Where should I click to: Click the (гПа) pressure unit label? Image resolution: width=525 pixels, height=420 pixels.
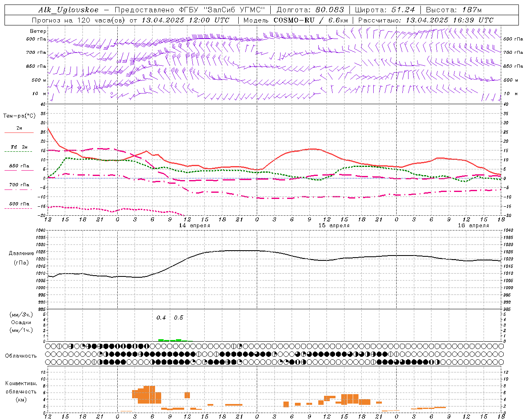(21, 263)
